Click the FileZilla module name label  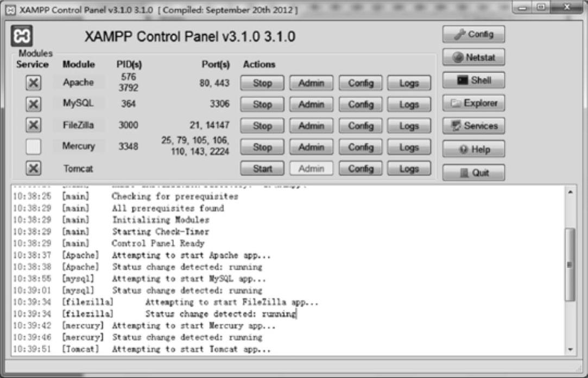78,125
